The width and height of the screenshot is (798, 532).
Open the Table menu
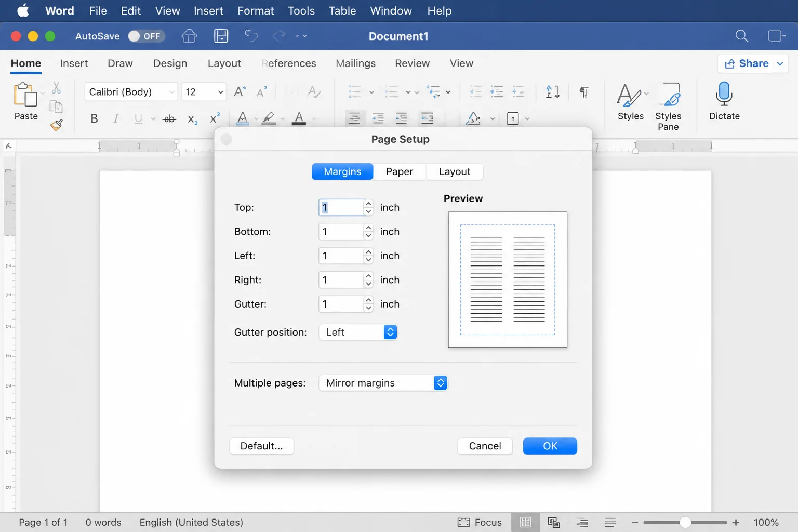coord(342,10)
